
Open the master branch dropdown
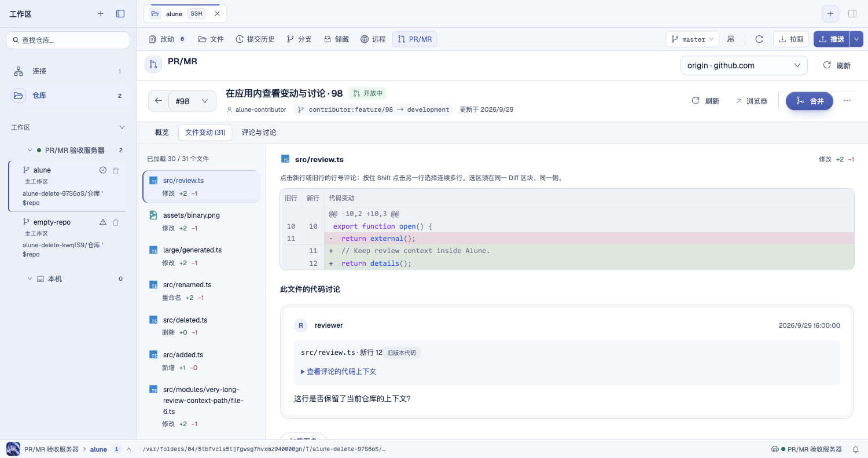coord(693,39)
